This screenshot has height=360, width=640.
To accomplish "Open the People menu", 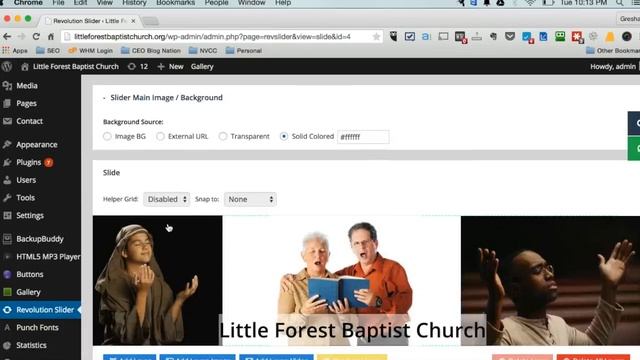I will pyautogui.click(x=216, y=3).
